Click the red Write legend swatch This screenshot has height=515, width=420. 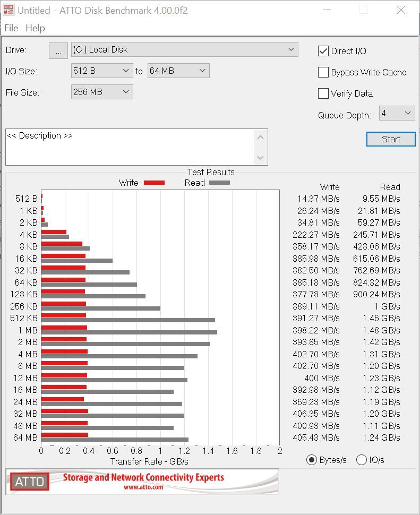click(x=154, y=183)
